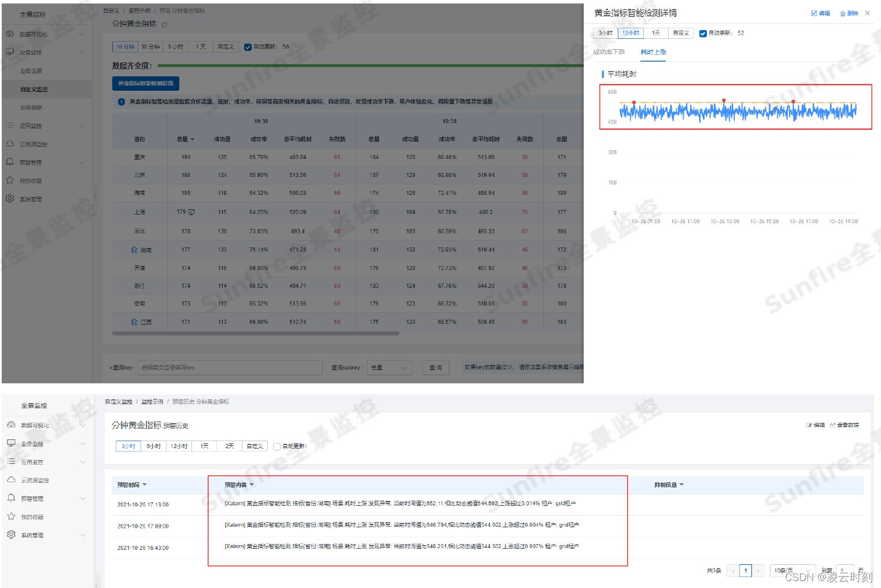Click 业务监控 monitor icon in 预警历史 page sidebar
This screenshot has width=881, height=588.
click(x=11, y=443)
